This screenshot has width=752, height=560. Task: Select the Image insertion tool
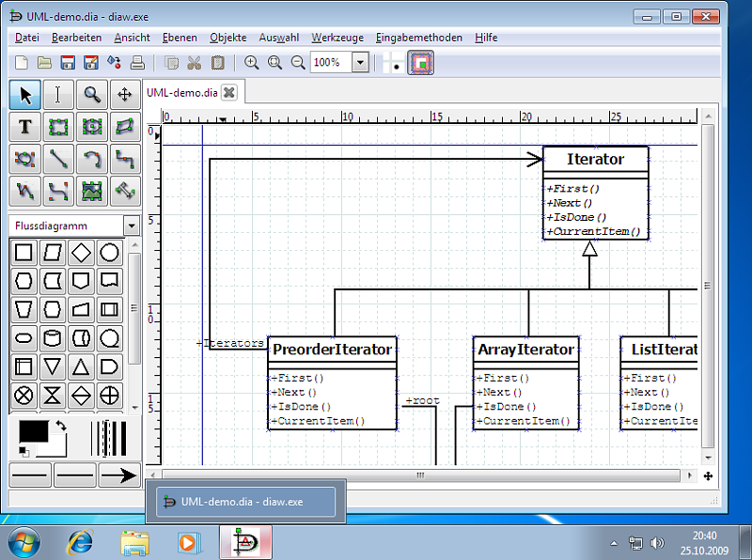pos(90,191)
